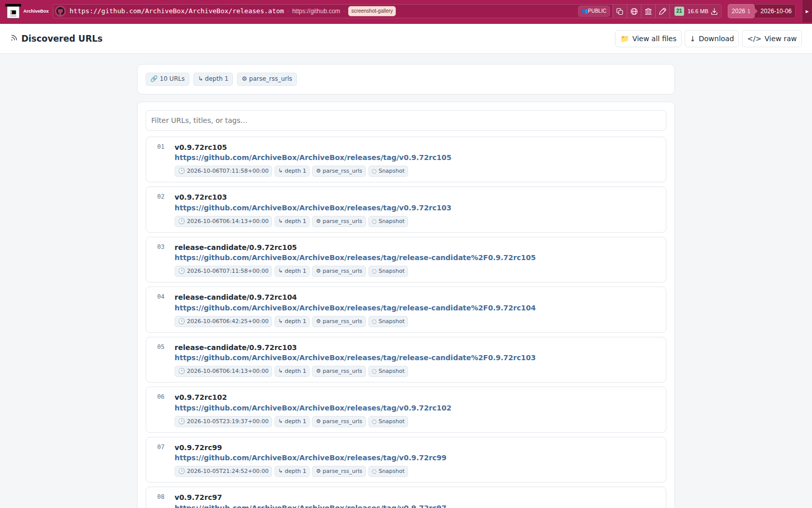This screenshot has height=508, width=812.
Task: Click the 16.6 MB size label
Action: [698, 11]
